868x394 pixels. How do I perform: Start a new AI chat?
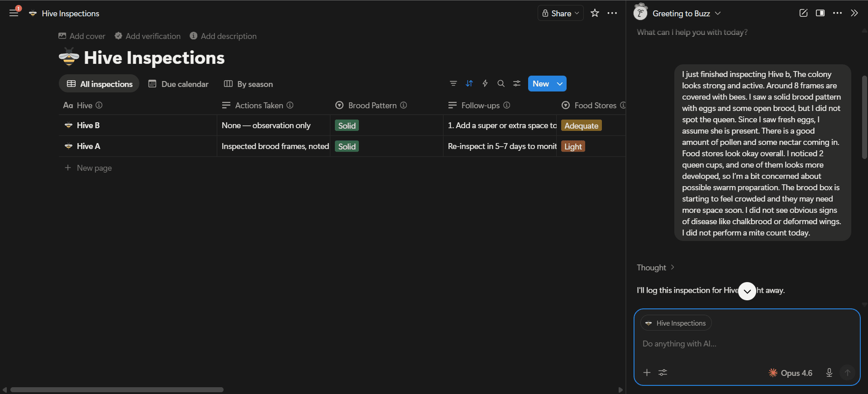[803, 13]
